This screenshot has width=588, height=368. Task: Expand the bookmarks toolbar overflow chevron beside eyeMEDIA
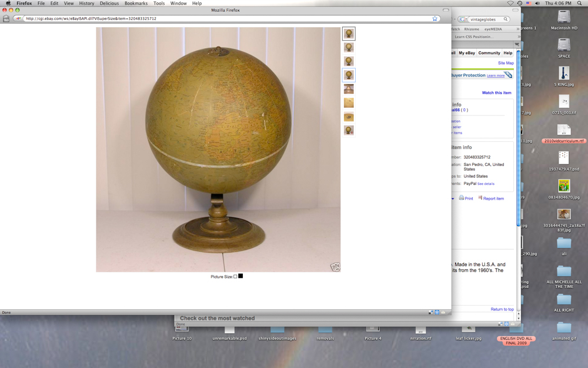click(518, 29)
